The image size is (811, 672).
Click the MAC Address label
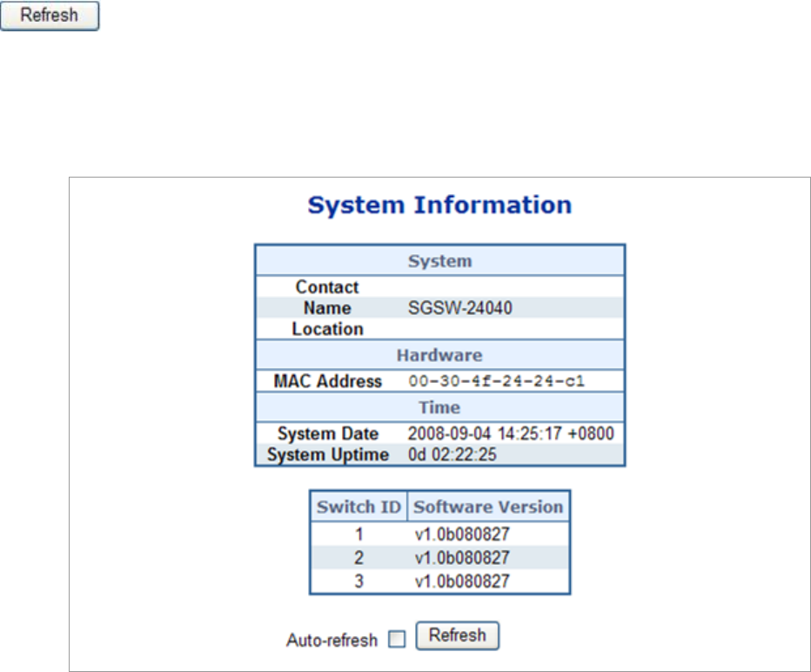coord(327,381)
